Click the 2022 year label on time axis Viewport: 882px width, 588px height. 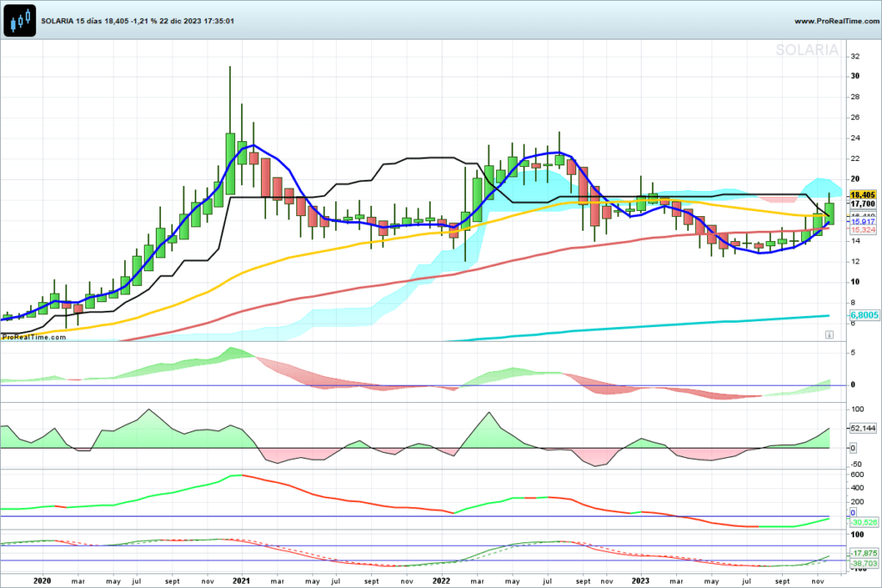[441, 581]
